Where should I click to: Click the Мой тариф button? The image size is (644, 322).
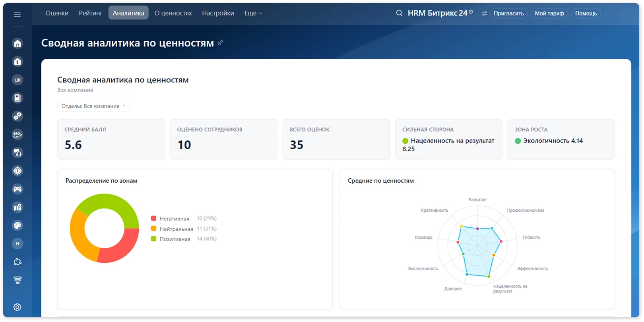pyautogui.click(x=549, y=14)
